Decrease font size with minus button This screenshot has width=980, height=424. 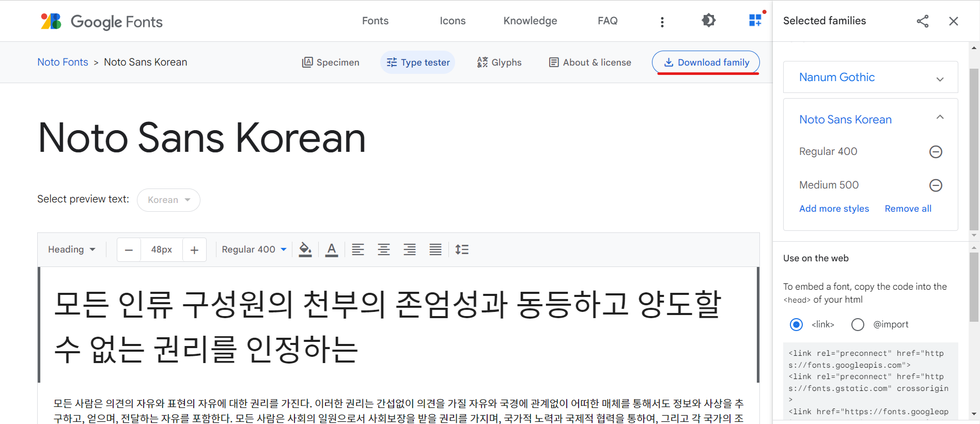129,250
